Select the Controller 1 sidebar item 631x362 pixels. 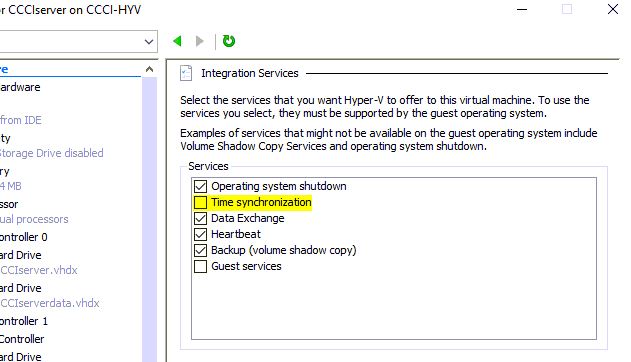24,321
